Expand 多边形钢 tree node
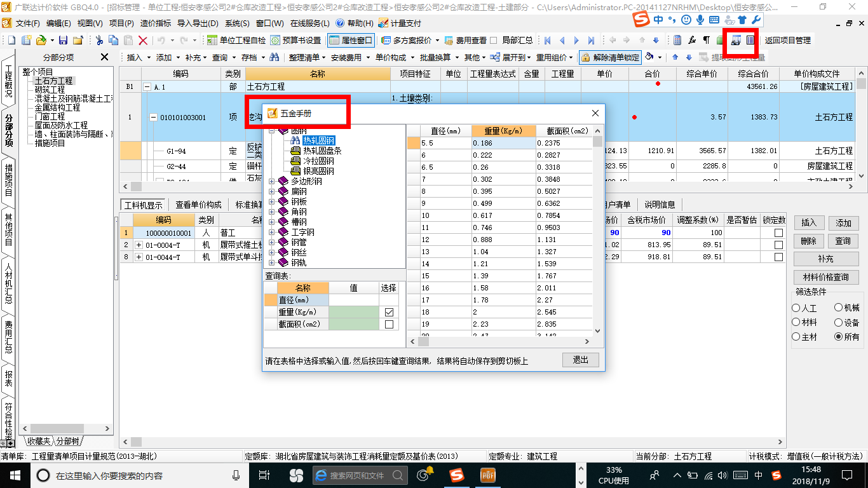Screen dimensions: 868x488 click(272, 181)
